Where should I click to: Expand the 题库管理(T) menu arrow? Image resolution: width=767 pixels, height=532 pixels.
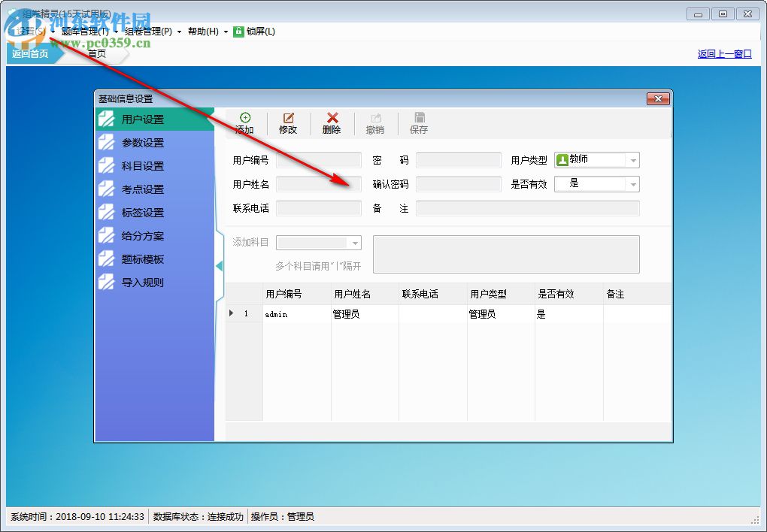(116, 32)
